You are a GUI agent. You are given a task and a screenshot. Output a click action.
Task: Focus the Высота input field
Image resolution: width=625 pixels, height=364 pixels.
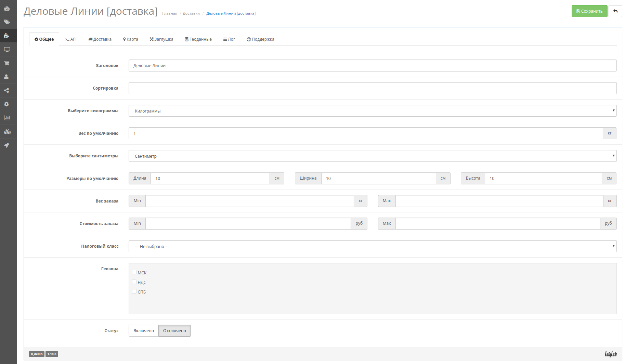pyautogui.click(x=543, y=179)
